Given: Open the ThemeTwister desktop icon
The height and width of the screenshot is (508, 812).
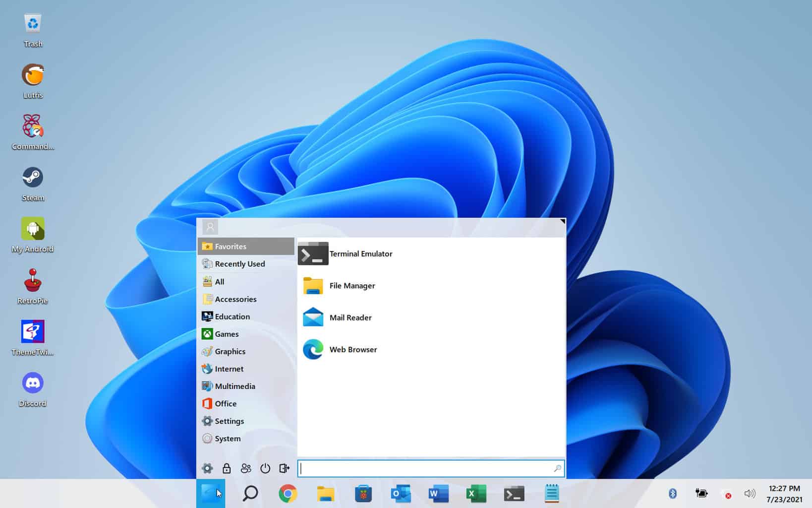Looking at the screenshot, I should 33,338.
